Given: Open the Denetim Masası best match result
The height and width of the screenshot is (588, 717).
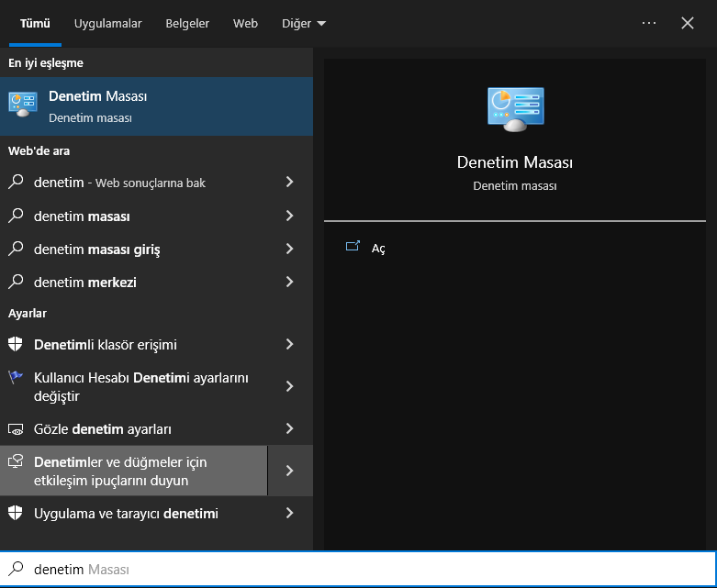Looking at the screenshot, I should point(156,106).
